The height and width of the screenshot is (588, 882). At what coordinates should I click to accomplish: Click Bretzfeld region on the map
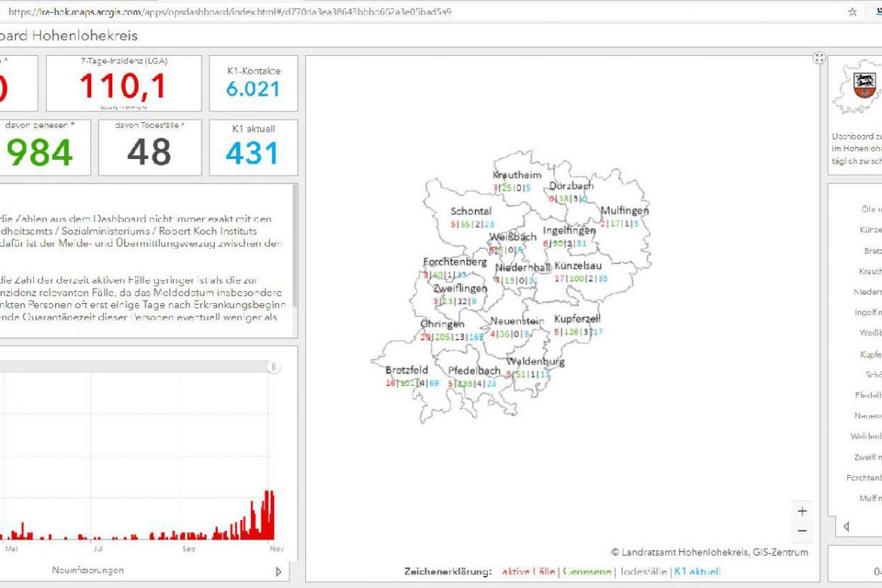[406, 370]
